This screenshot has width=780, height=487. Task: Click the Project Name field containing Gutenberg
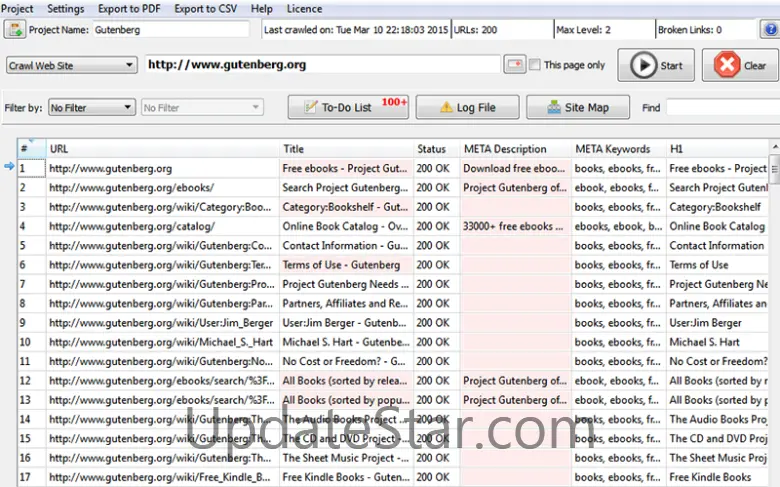pos(171,29)
